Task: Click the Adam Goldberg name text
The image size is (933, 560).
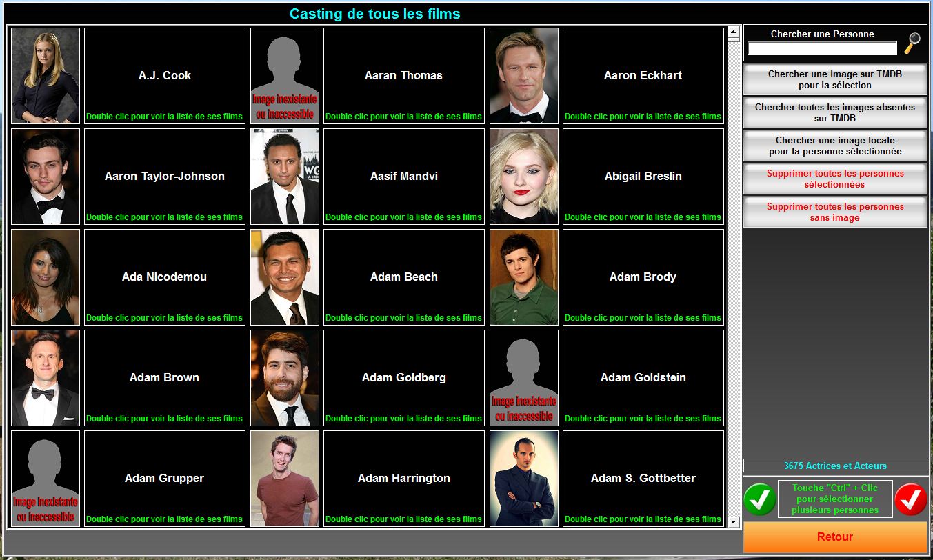Action: 403,377
